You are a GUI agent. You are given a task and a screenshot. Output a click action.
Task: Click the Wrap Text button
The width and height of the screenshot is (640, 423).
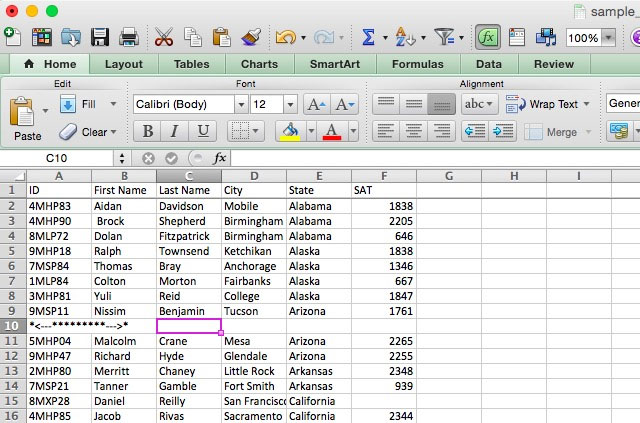[543, 104]
